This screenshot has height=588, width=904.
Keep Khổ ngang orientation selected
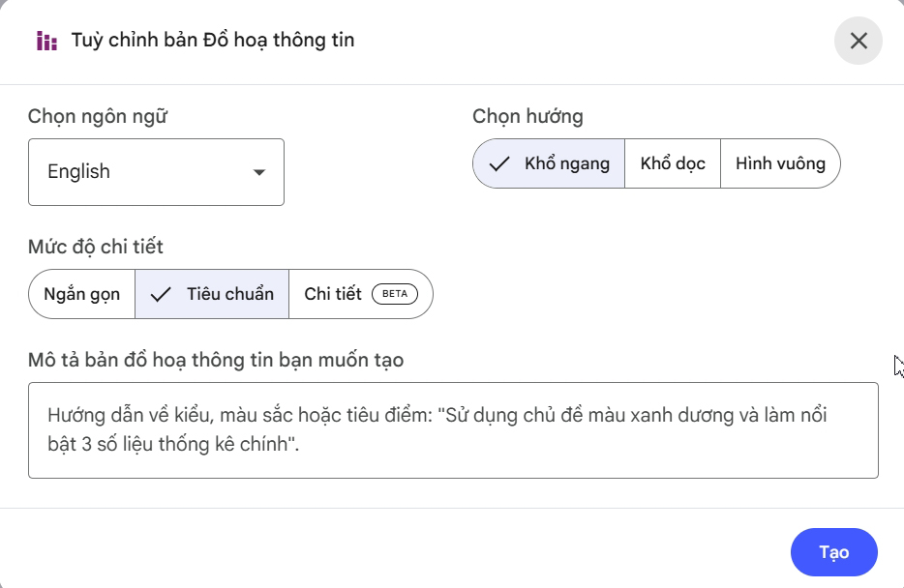pos(549,163)
